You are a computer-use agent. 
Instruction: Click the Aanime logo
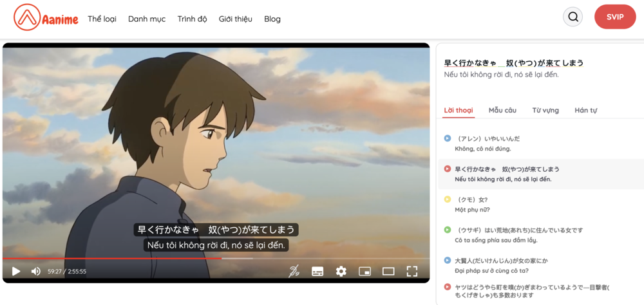(x=46, y=18)
